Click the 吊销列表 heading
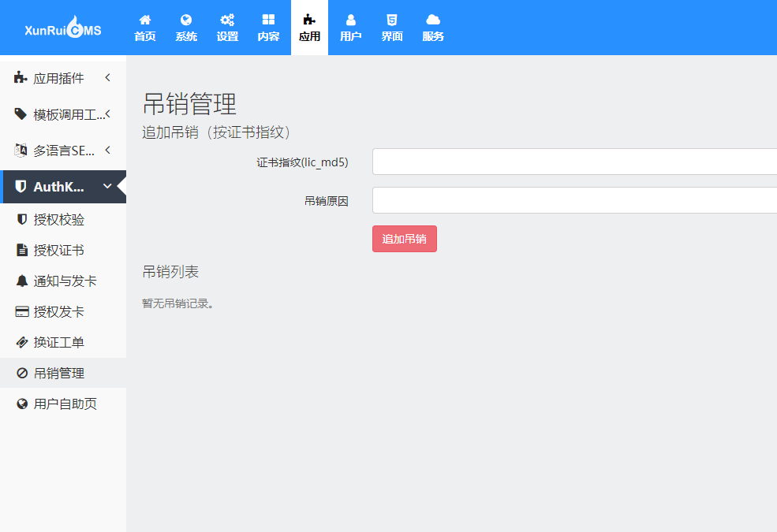 click(170, 271)
